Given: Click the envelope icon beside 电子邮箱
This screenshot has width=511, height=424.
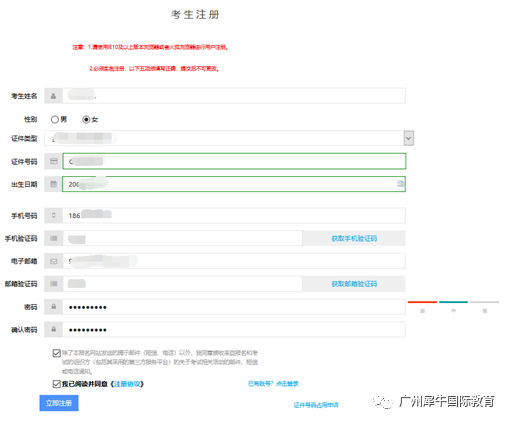Looking at the screenshot, I should pos(54,261).
